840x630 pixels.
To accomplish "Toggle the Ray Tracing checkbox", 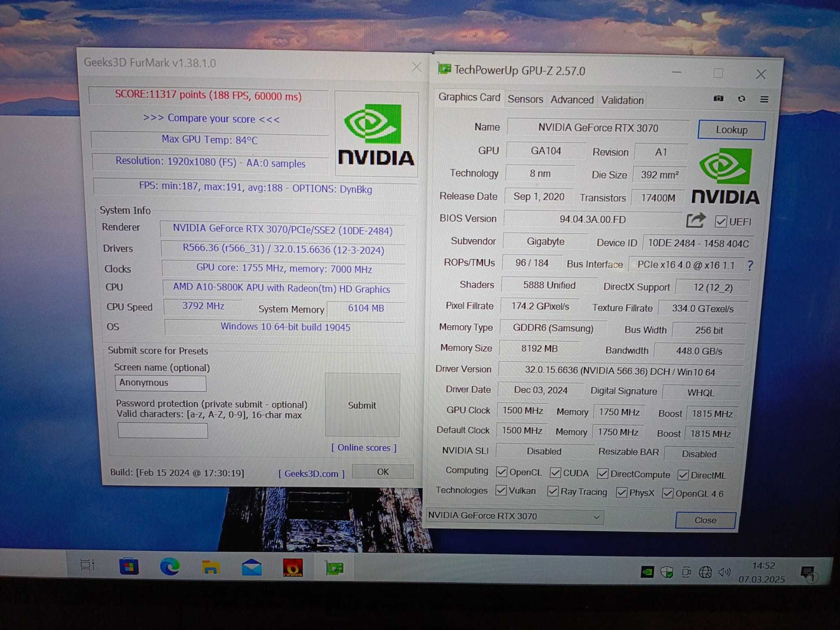I will click(553, 491).
